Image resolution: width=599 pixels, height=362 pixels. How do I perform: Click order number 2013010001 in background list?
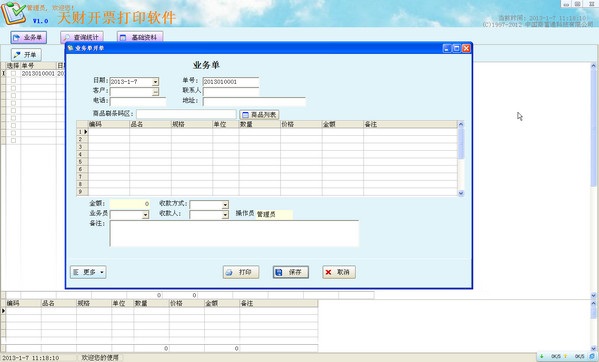tap(38, 73)
